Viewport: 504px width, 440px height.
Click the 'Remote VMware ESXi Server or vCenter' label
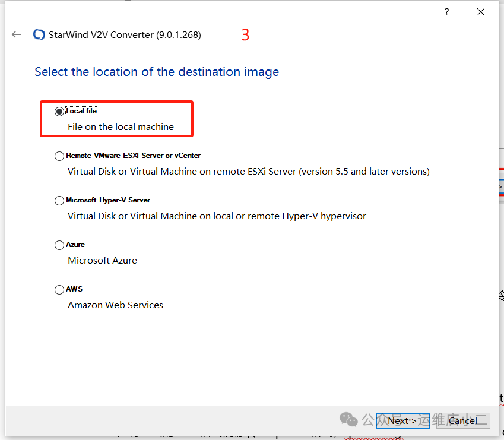pos(133,156)
